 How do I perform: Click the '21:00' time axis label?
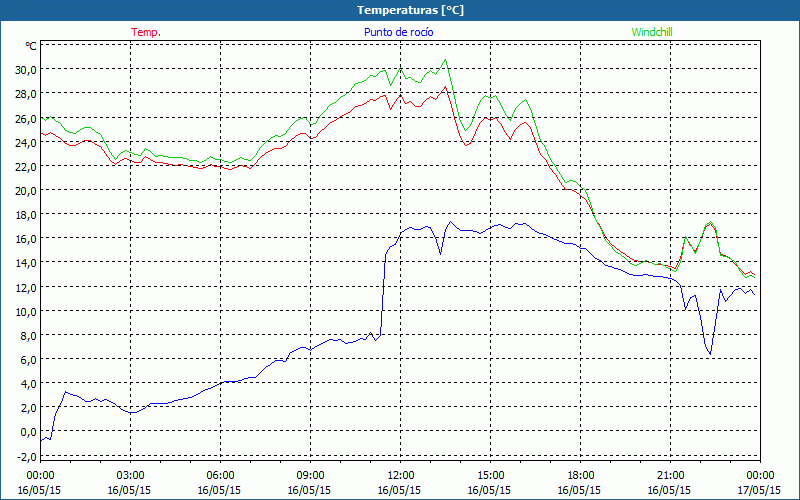(x=670, y=476)
